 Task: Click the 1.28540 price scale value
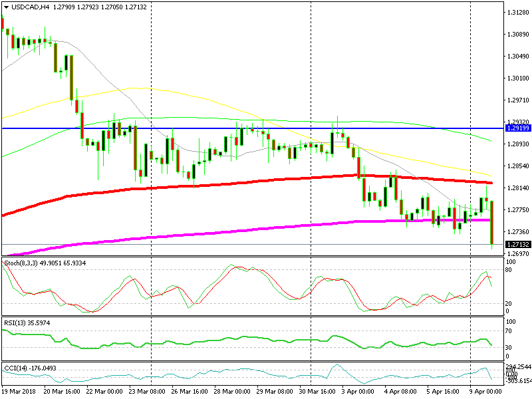518,166
